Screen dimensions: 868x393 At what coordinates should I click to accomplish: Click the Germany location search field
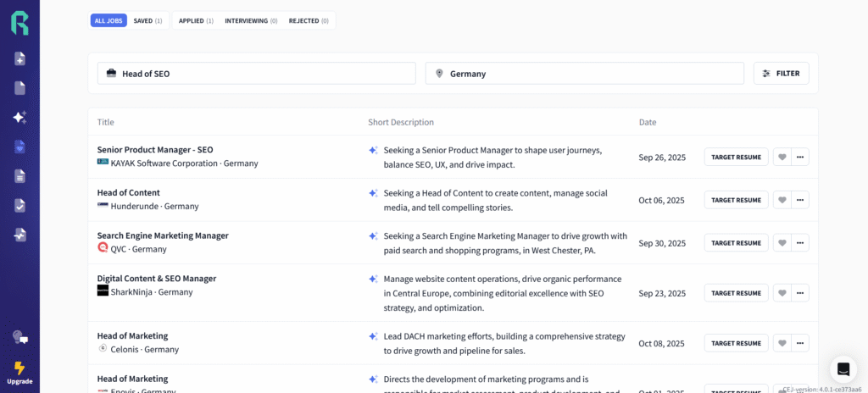click(x=584, y=74)
